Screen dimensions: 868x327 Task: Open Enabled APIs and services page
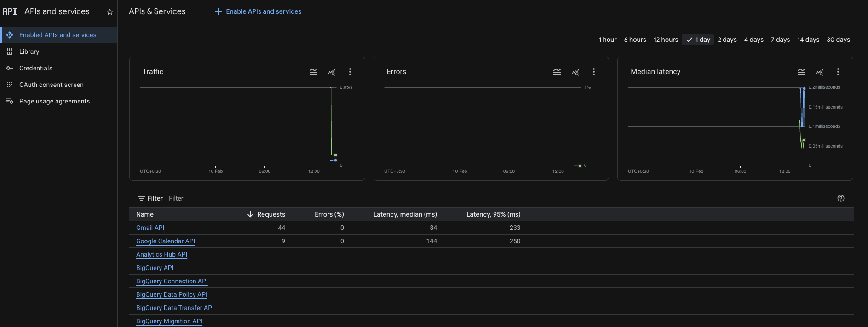pos(58,35)
